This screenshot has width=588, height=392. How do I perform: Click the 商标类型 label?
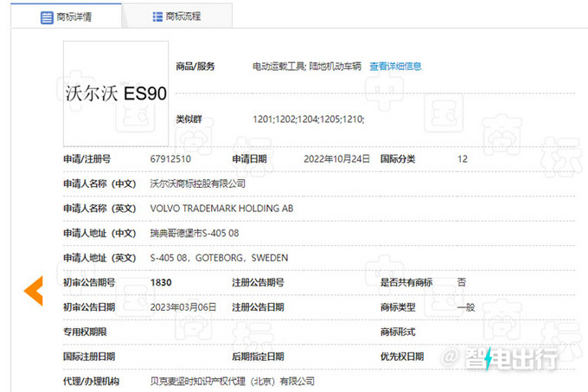pos(398,307)
